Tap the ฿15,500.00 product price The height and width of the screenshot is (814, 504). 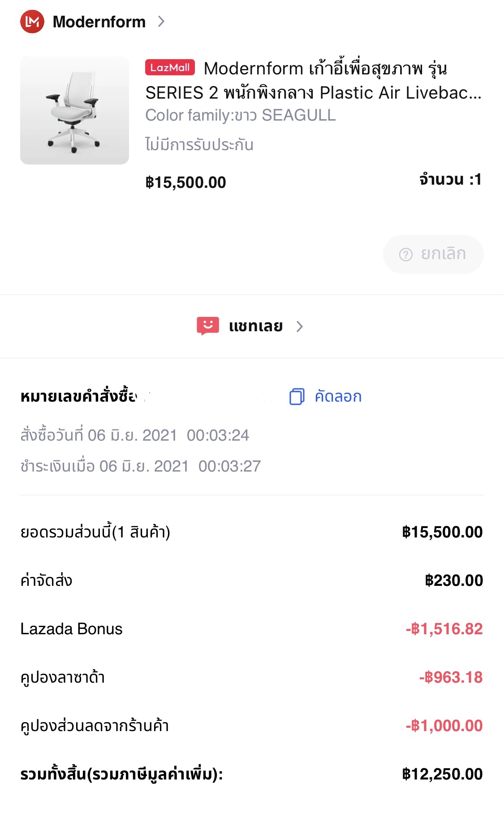185,182
